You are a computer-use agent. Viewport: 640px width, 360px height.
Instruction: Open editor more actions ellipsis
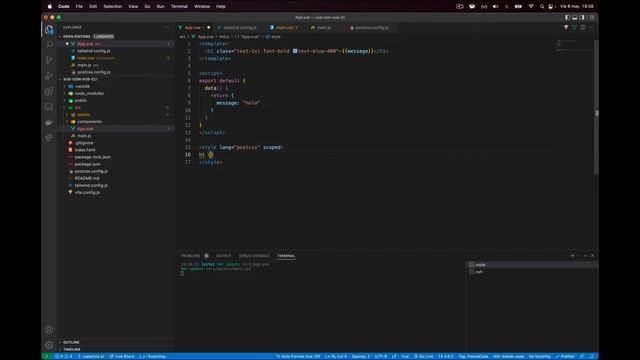coord(591,27)
